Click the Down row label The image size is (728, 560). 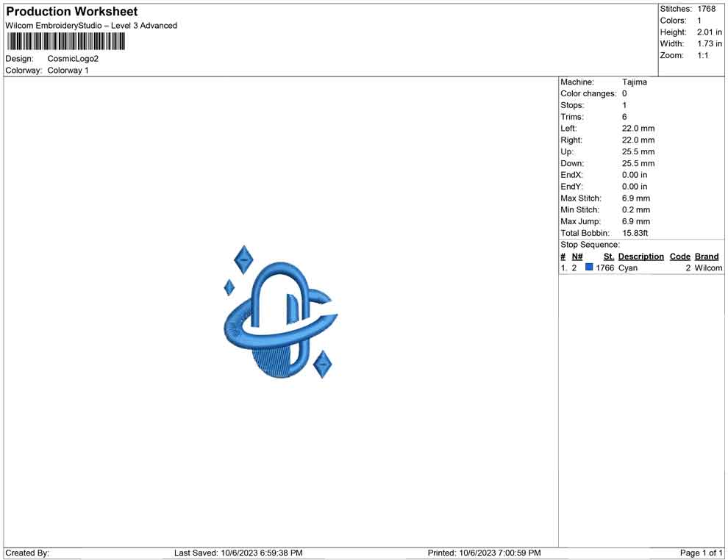[x=572, y=163]
